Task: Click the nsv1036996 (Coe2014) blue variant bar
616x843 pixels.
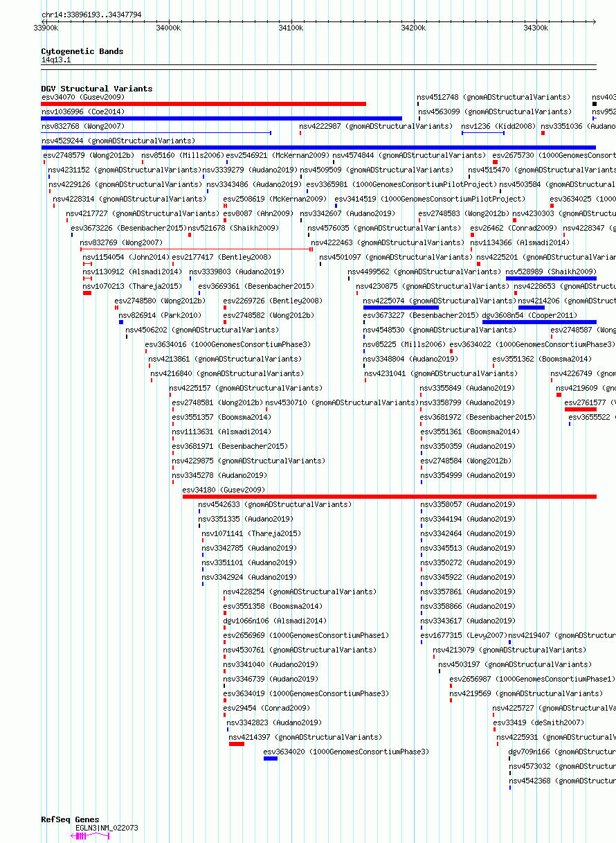Action: pos(221,118)
